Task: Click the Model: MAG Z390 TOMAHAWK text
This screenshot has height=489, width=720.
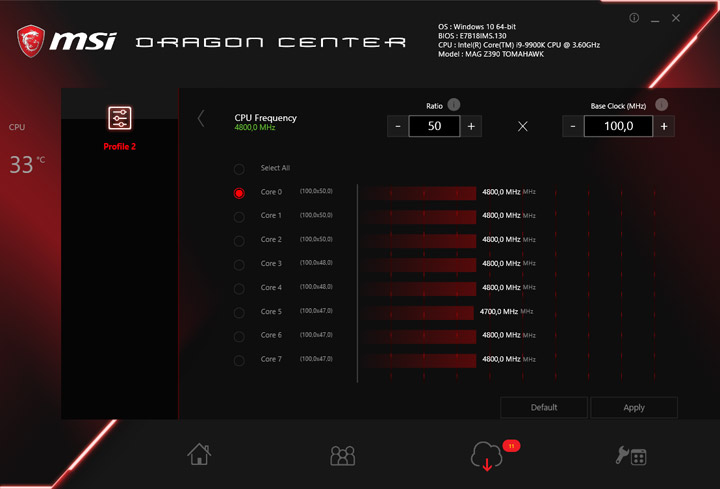Action: (491, 54)
